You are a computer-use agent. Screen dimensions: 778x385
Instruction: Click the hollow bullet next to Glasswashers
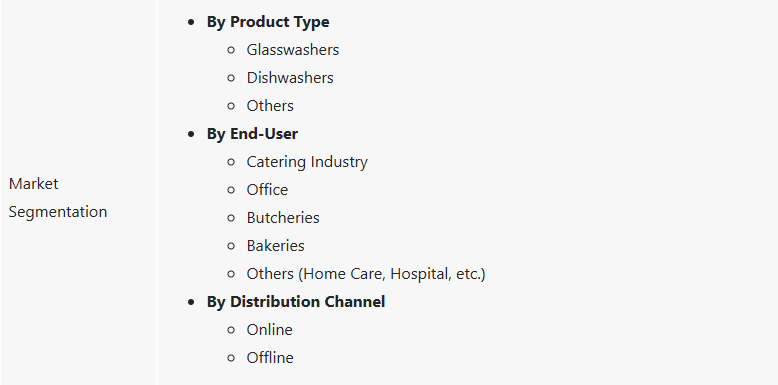point(231,50)
